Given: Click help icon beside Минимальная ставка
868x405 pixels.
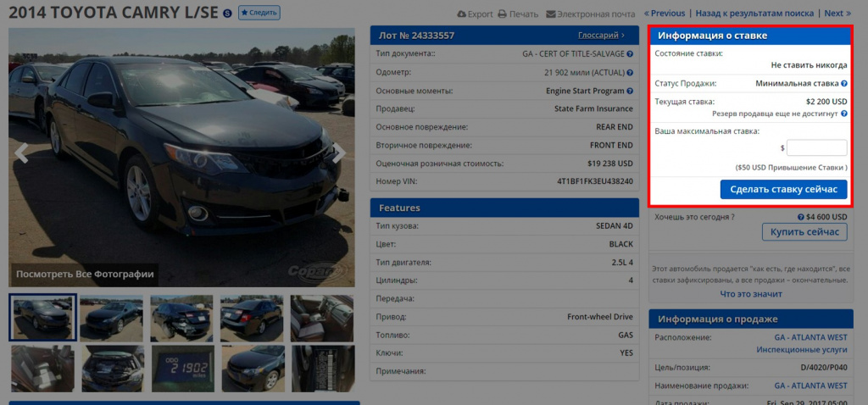Looking at the screenshot, I should (x=843, y=84).
